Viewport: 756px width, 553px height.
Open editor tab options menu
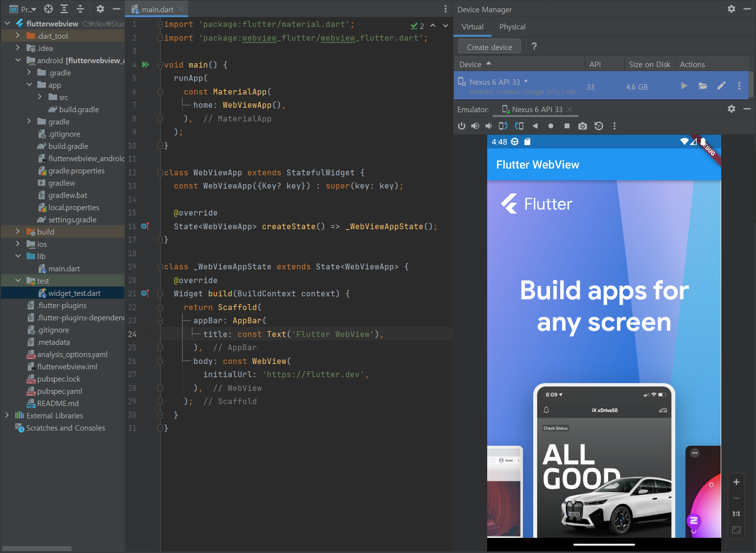445,9
